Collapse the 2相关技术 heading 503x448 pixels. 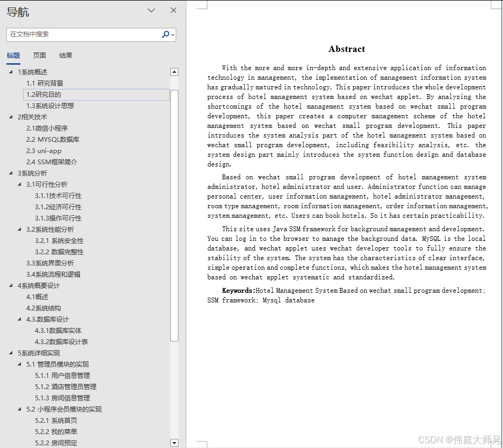11,117
